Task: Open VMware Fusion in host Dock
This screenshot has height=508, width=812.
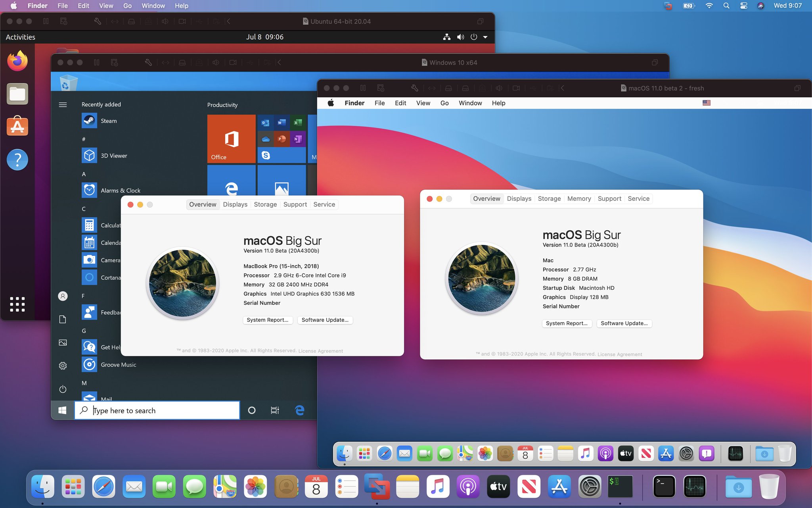Action: (377, 486)
